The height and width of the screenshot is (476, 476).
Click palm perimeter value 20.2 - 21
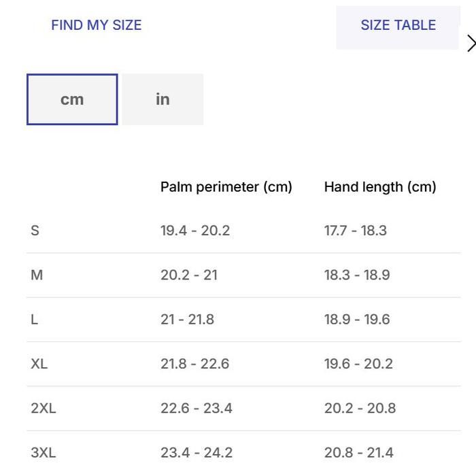(x=189, y=275)
